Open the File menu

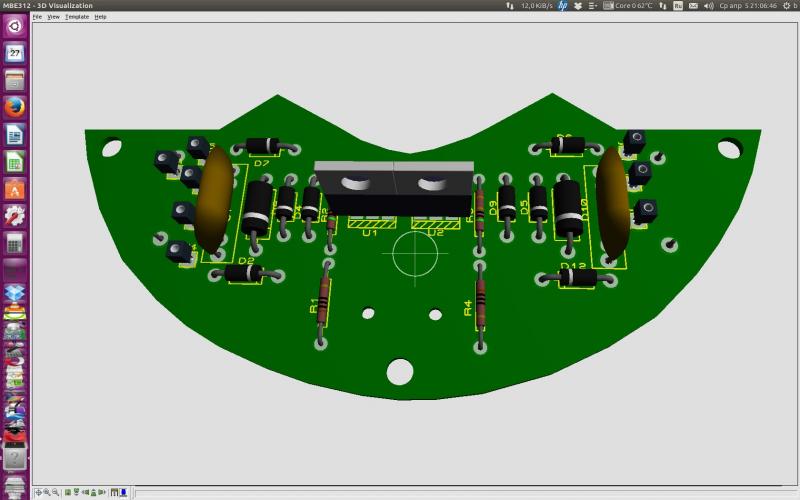point(37,17)
